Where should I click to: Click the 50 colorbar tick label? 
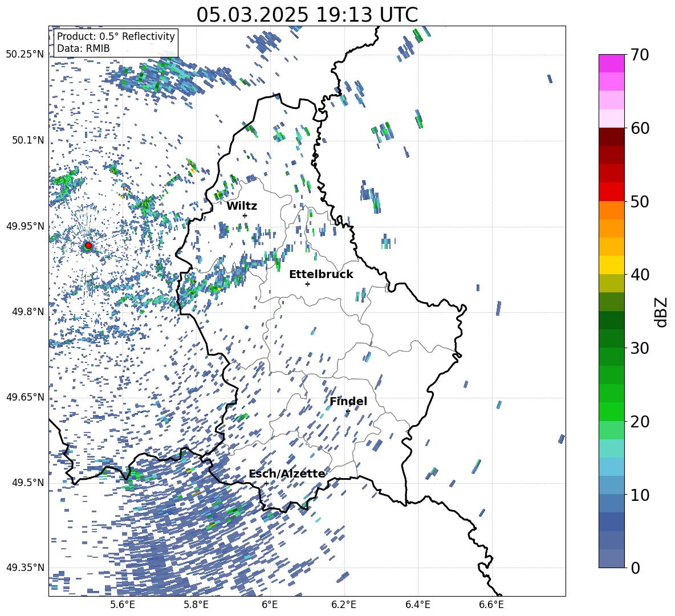tap(640, 202)
